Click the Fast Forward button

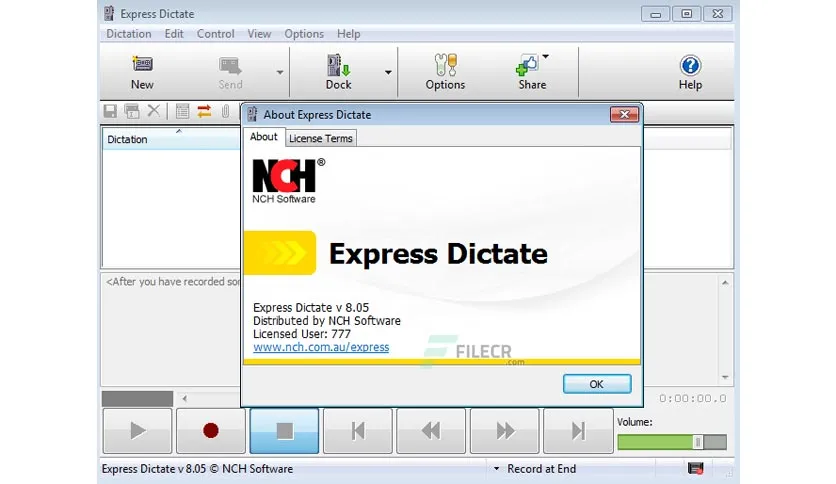click(x=505, y=431)
